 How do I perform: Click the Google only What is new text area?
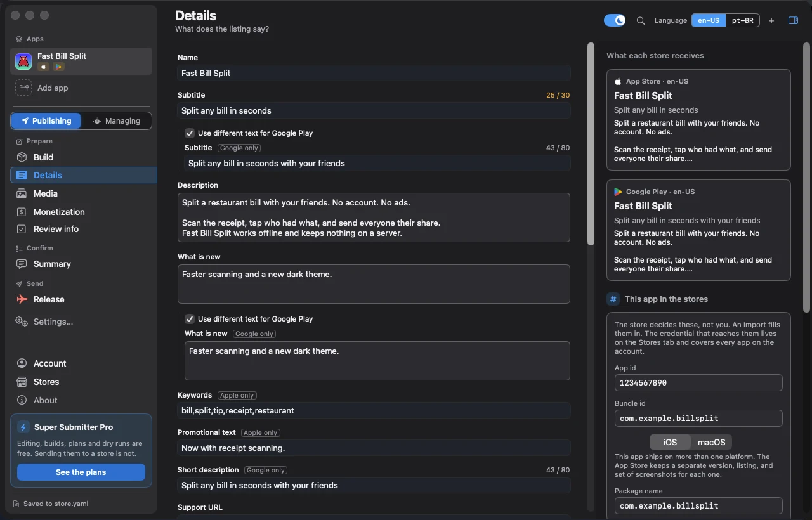pos(377,361)
